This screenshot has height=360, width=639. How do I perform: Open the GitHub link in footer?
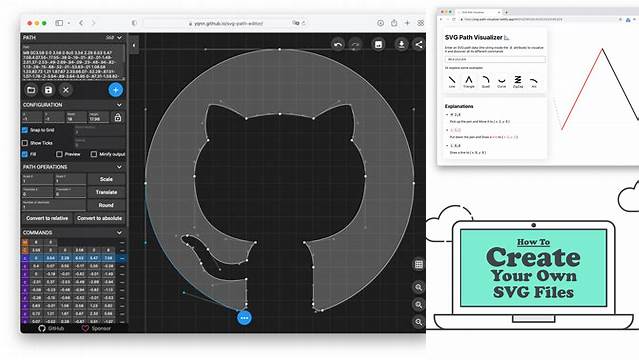pos(51,328)
